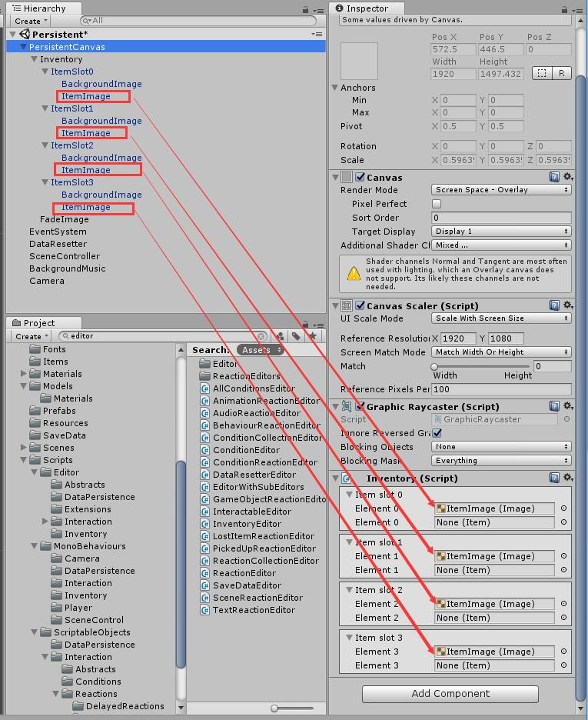Open the Blocking Mask dropdown
Viewport: 588px width, 720px height.
pyautogui.click(x=501, y=460)
